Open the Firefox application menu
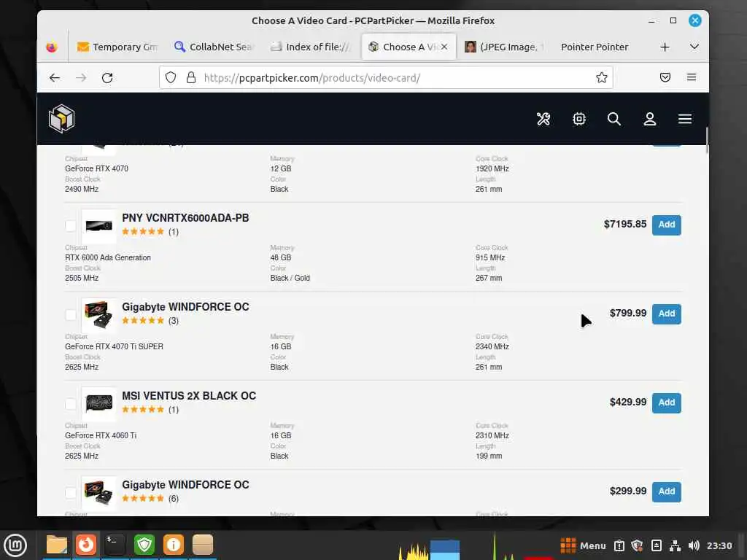 pyautogui.click(x=692, y=77)
